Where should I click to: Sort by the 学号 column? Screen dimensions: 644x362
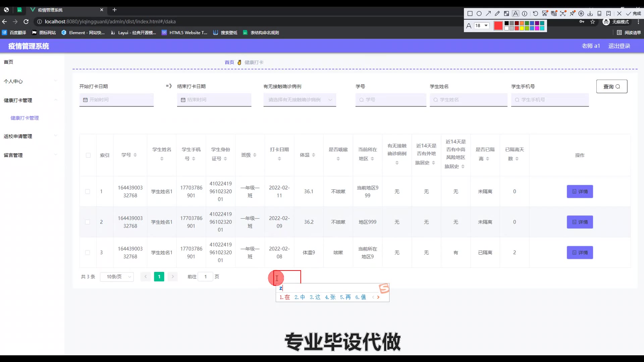point(135,155)
